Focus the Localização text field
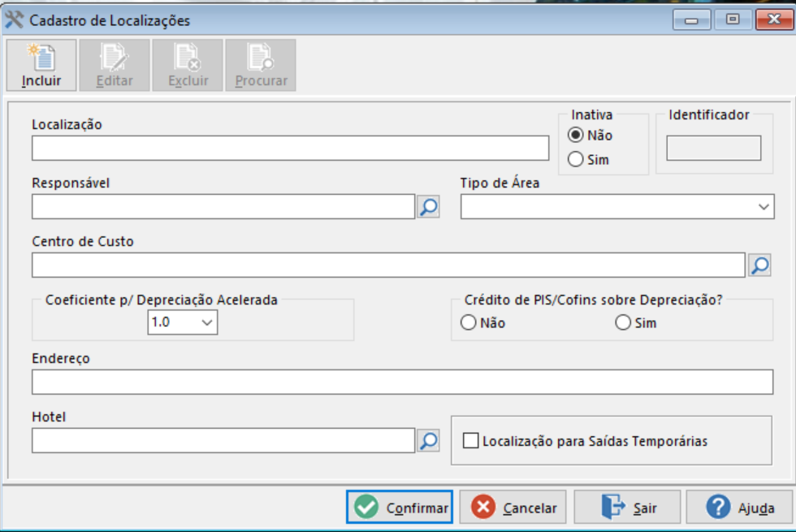 pyautogui.click(x=291, y=148)
